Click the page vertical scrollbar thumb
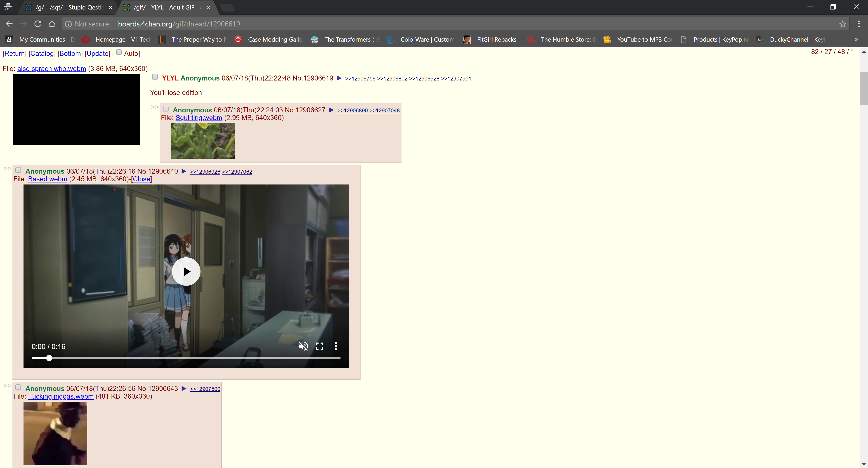The width and height of the screenshot is (868, 468). (x=864, y=88)
